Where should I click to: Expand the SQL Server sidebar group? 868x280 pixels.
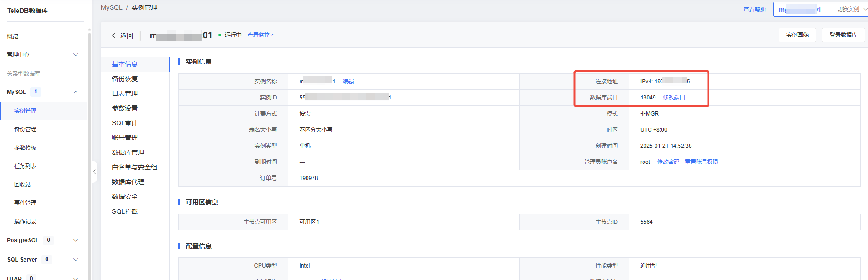(x=76, y=260)
